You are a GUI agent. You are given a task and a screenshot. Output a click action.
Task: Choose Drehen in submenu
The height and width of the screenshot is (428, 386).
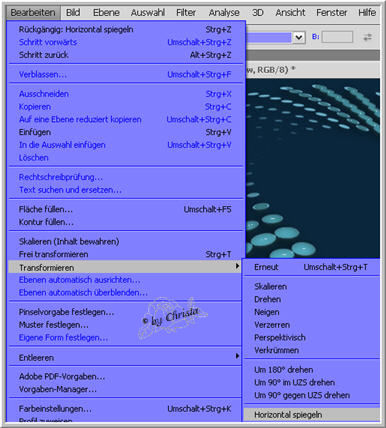pyautogui.click(x=312, y=299)
